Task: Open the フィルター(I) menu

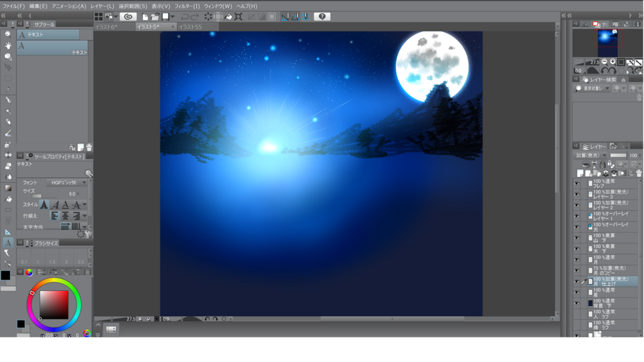Action: coord(187,6)
